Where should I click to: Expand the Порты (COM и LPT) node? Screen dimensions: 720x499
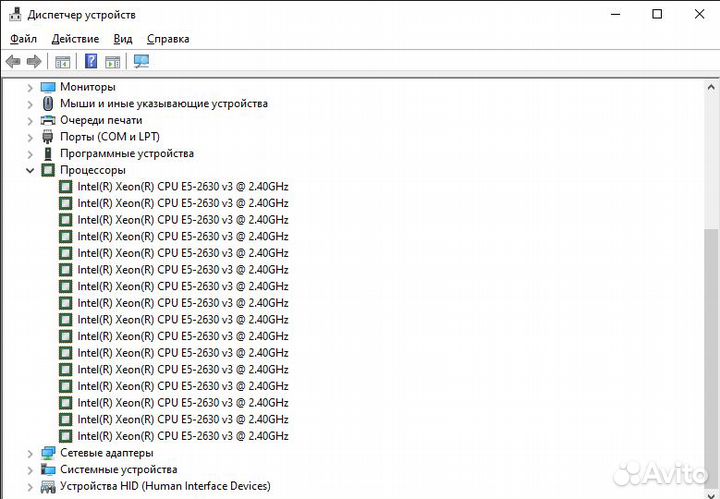[x=30, y=137]
